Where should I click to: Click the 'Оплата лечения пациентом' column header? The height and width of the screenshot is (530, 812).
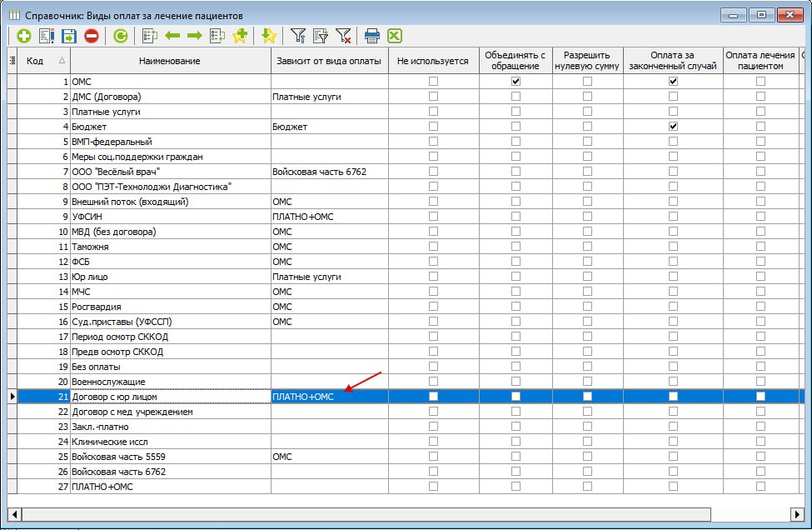(x=760, y=61)
